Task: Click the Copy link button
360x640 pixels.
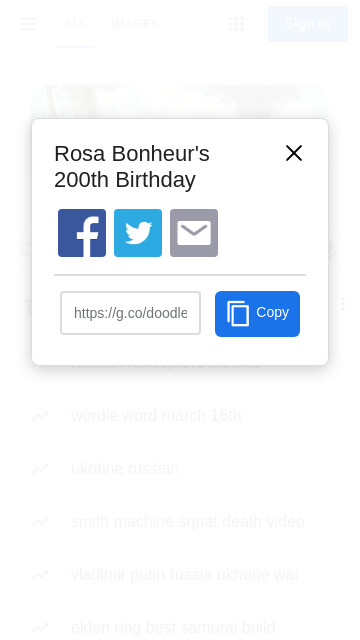Action: tap(258, 313)
